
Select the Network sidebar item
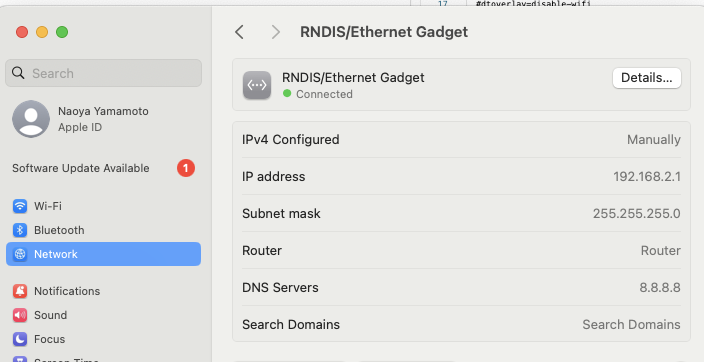point(103,254)
